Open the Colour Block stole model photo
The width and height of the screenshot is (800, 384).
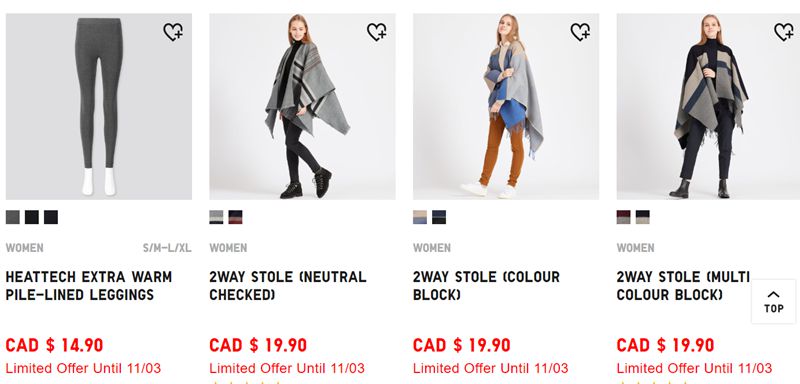click(506, 107)
